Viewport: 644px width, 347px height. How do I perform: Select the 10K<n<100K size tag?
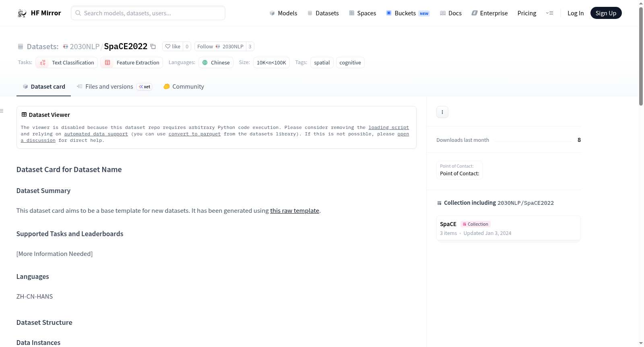(271, 62)
